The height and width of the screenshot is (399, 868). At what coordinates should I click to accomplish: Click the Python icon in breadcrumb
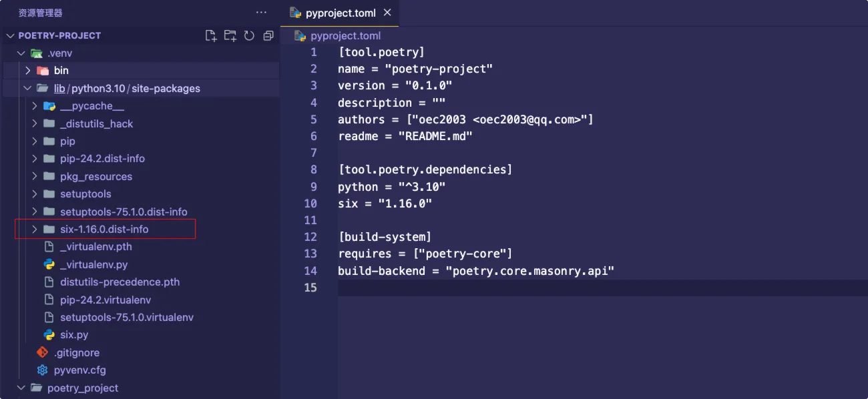300,35
